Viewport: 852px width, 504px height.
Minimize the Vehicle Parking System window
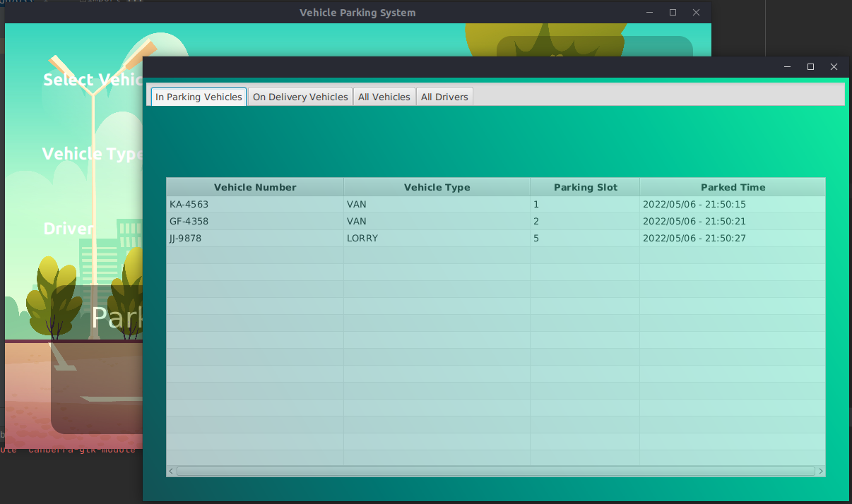[649, 12]
